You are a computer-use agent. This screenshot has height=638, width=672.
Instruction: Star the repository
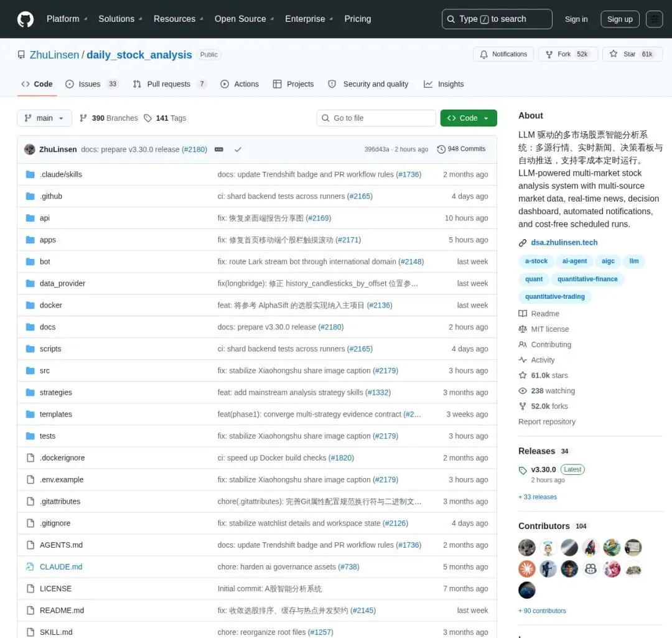pos(632,54)
